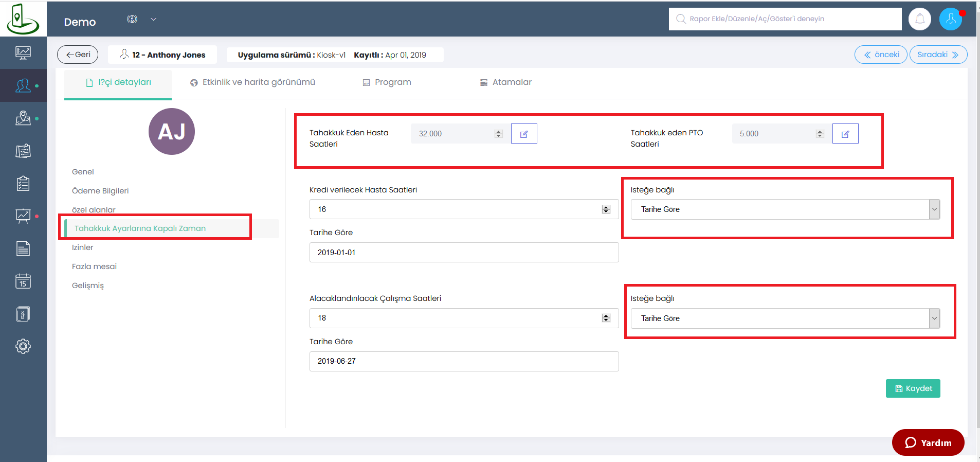Click the Kaydet save button
Viewport: 980px width, 462px height.
913,388
